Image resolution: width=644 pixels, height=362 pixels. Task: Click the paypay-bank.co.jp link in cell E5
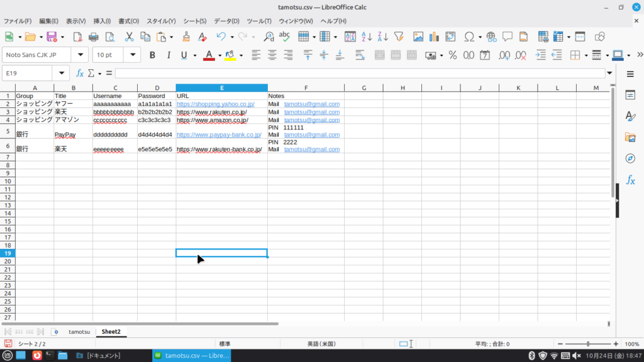tap(218, 134)
